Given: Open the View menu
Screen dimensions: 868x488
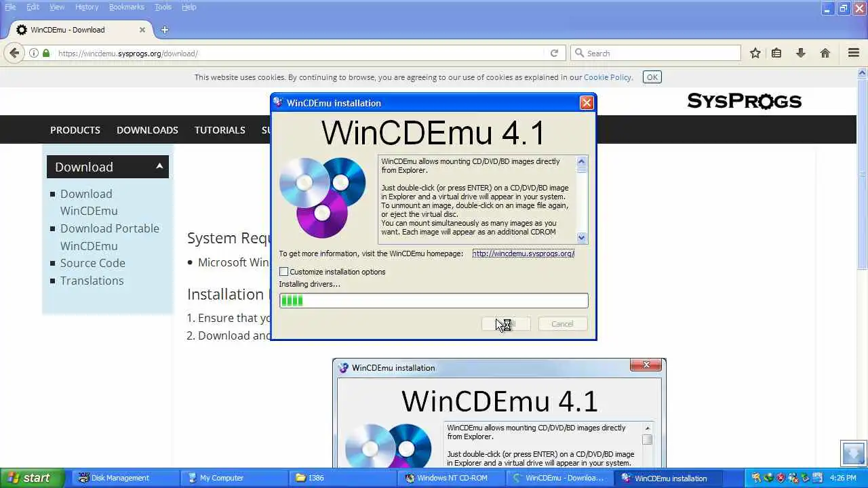Looking at the screenshot, I should tap(57, 7).
